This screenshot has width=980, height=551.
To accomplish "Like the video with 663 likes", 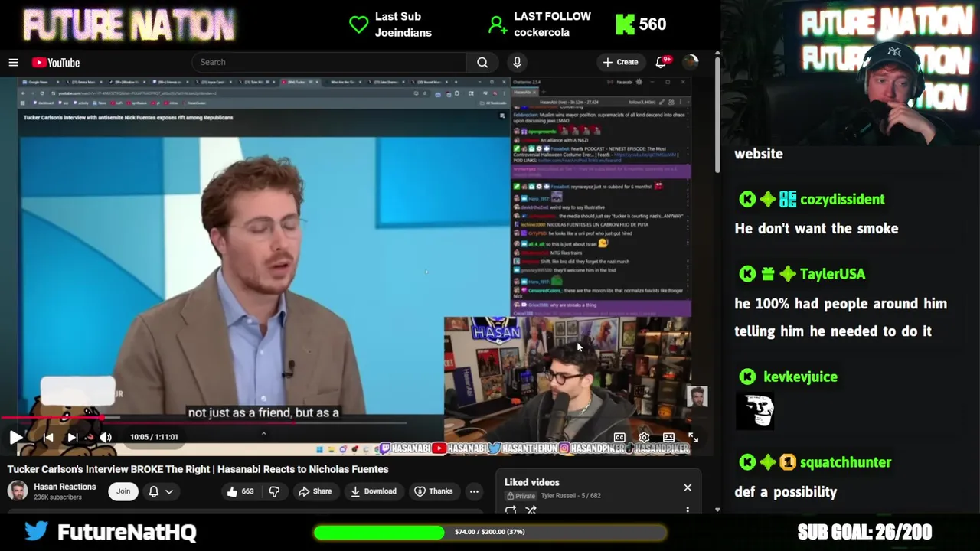I will coord(240,491).
